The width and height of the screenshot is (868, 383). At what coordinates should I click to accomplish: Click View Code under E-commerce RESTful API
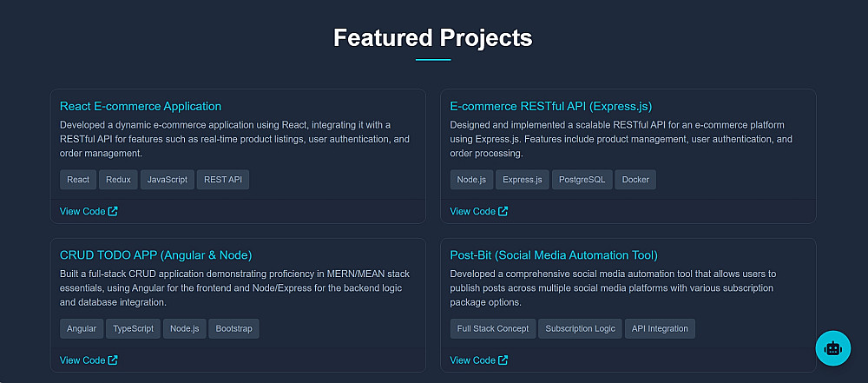[473, 211]
